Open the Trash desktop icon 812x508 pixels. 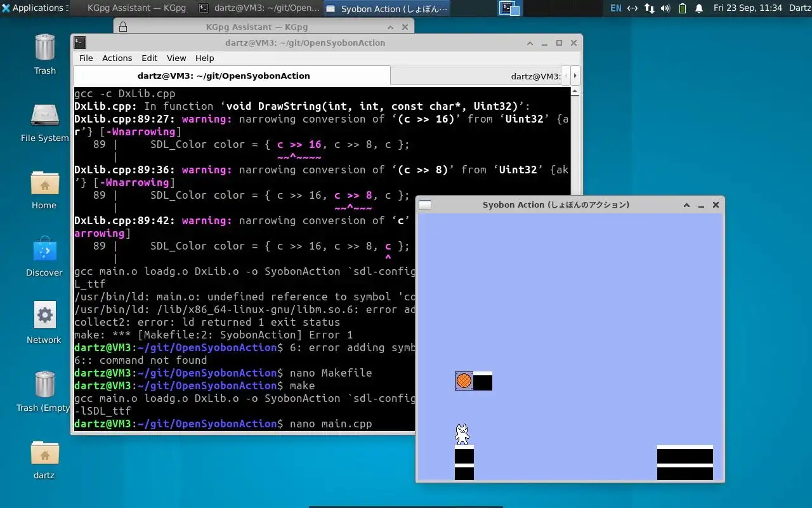pyautogui.click(x=45, y=55)
